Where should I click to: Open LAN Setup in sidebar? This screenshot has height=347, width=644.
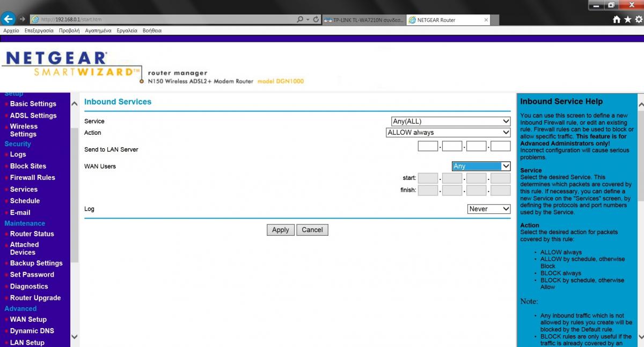click(27, 343)
